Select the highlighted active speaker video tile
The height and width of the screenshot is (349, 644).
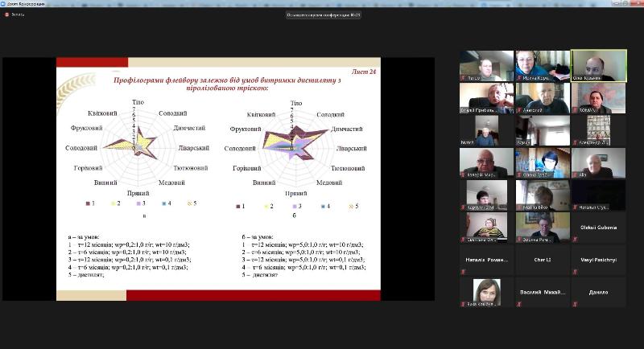[599, 66]
